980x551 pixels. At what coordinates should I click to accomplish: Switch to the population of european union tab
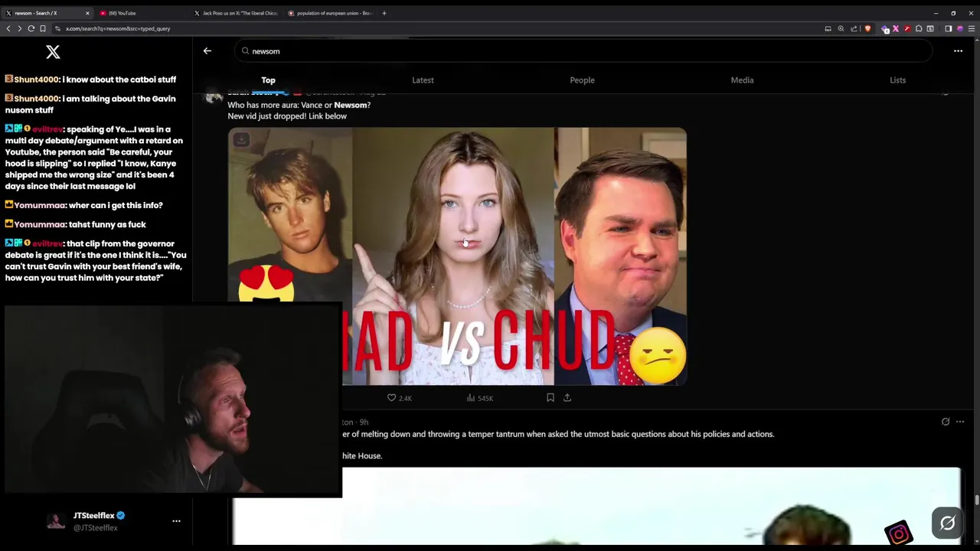click(331, 13)
